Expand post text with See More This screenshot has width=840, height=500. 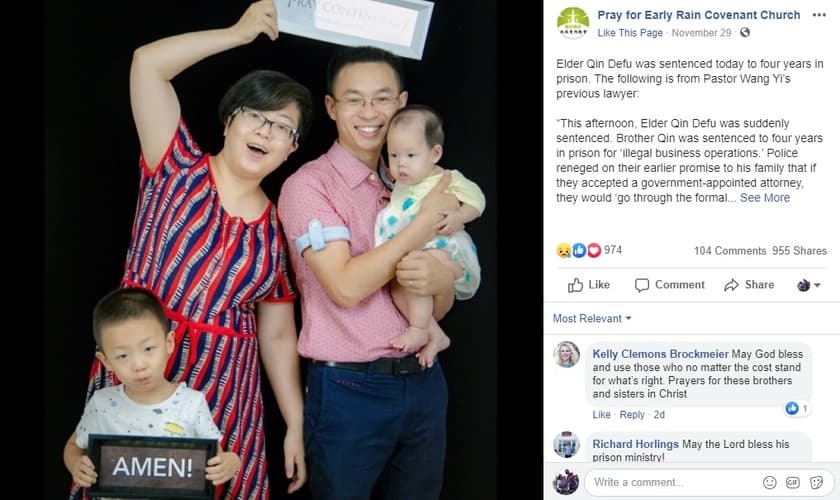click(x=764, y=198)
